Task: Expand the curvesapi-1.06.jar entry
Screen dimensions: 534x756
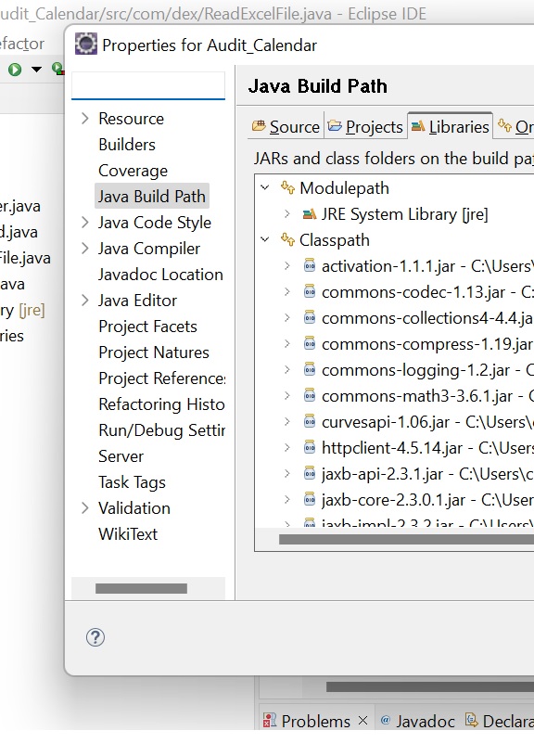Action: (x=287, y=422)
